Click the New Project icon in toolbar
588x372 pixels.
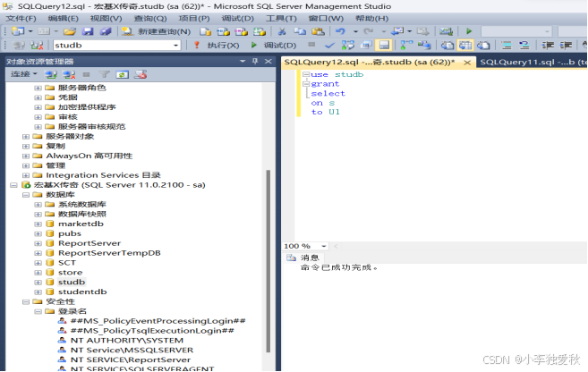tap(17, 31)
